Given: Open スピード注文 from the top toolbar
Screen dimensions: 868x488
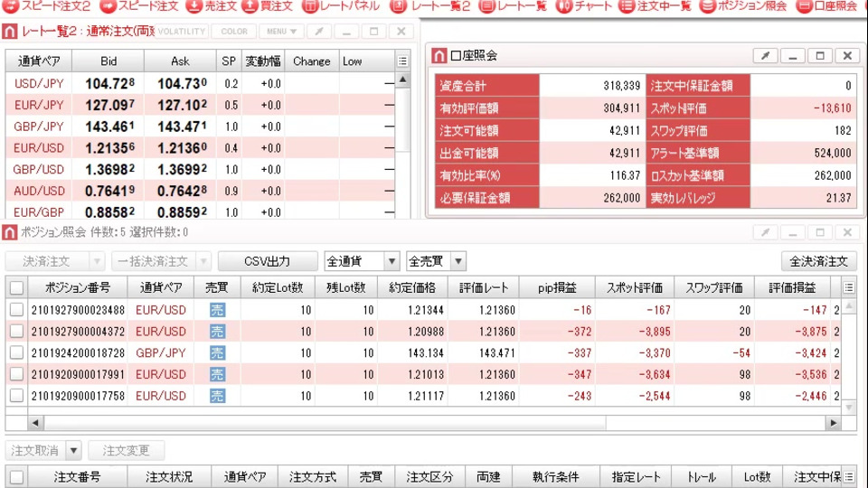Looking at the screenshot, I should (x=139, y=6).
